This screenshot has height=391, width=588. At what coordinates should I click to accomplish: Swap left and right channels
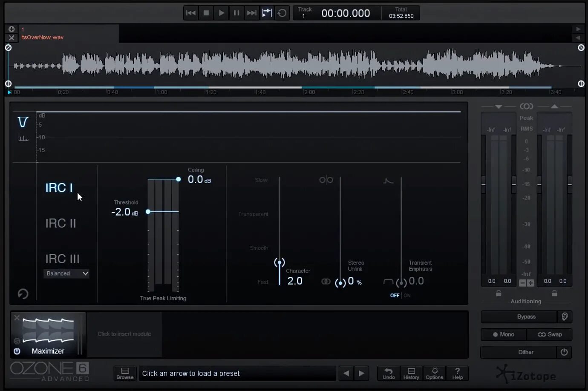[550, 335]
